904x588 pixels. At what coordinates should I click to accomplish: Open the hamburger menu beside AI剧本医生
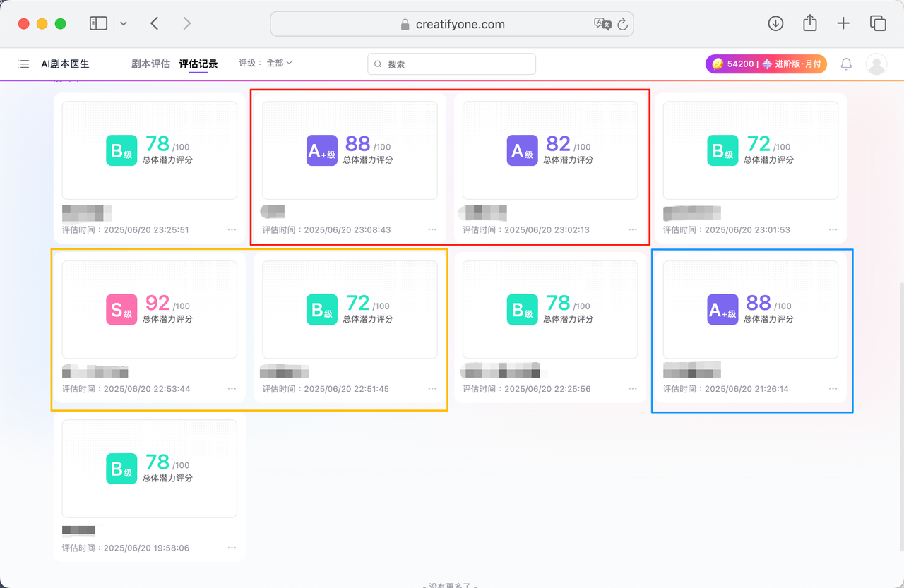click(x=23, y=64)
